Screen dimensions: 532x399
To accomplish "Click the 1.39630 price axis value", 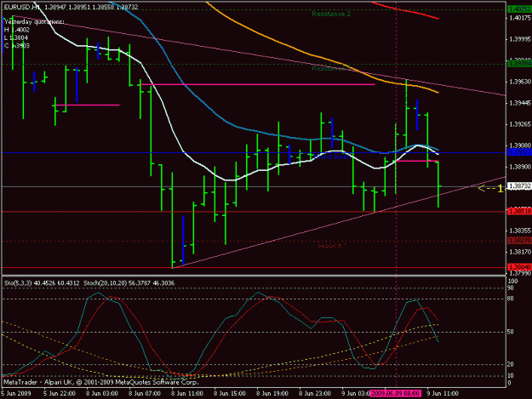I will pyautogui.click(x=520, y=82).
